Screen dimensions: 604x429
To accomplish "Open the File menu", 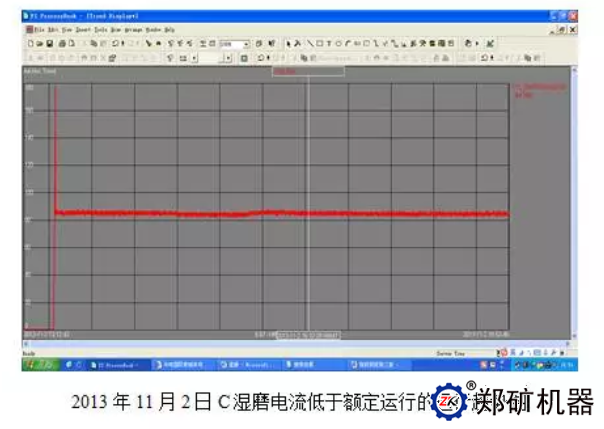I will pyautogui.click(x=40, y=29).
